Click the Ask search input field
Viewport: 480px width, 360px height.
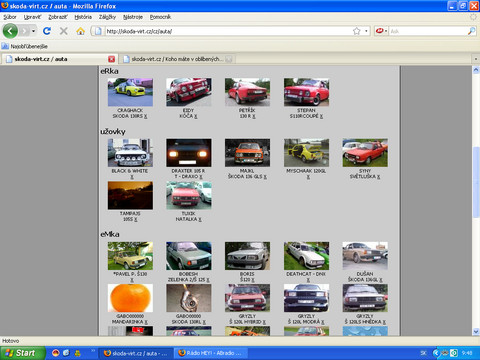coord(428,31)
